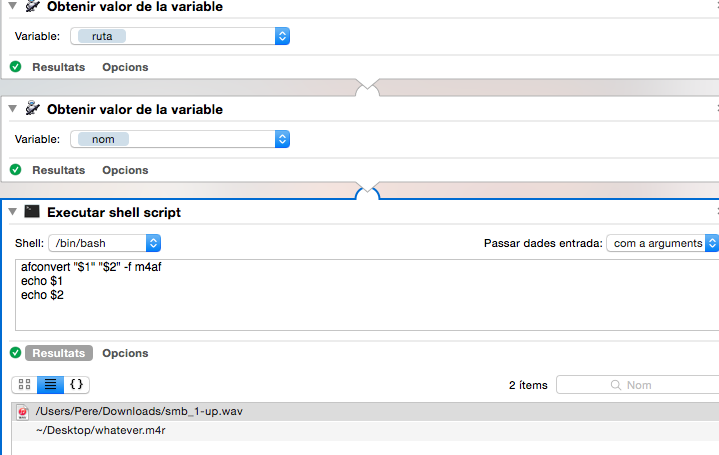The height and width of the screenshot is (455, 719).
Task: Switch results to curly-braces data view
Action: 76,384
